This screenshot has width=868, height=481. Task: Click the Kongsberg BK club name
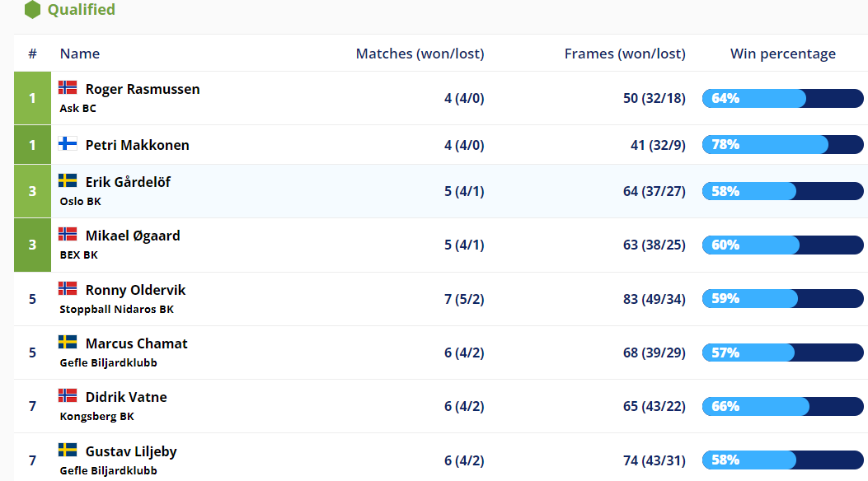[x=97, y=416]
